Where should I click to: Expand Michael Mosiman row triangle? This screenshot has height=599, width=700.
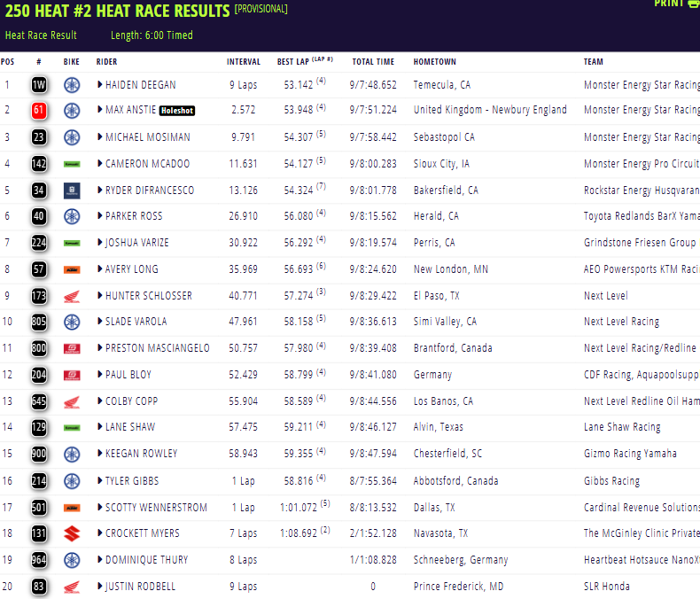pos(100,136)
